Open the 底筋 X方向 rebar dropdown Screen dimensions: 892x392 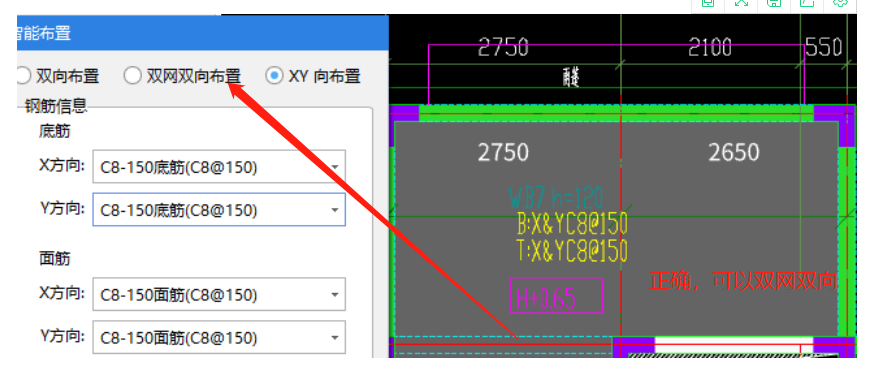[219, 167]
